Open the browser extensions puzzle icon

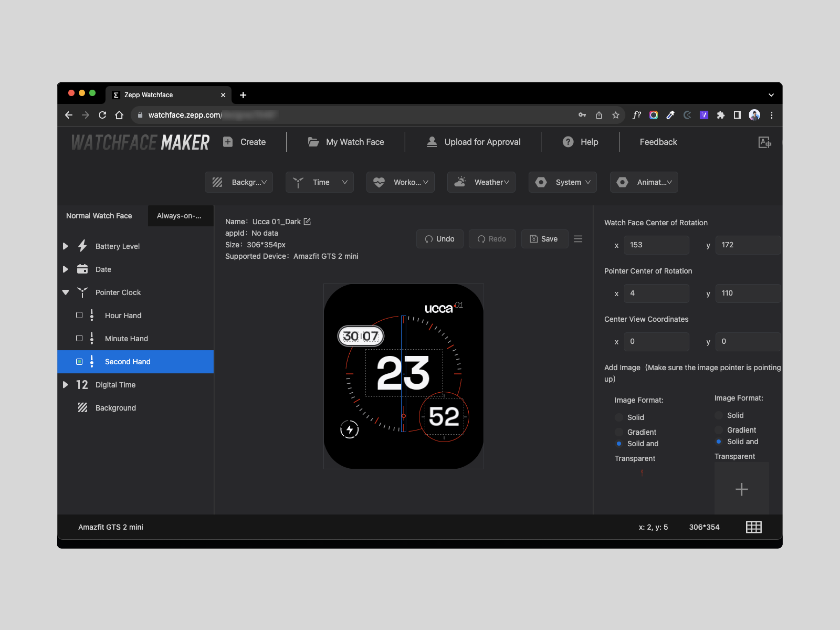coord(720,115)
